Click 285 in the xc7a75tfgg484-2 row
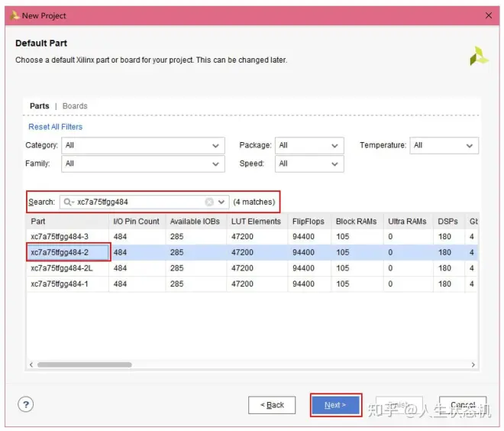This screenshot has width=504, height=431. [177, 252]
